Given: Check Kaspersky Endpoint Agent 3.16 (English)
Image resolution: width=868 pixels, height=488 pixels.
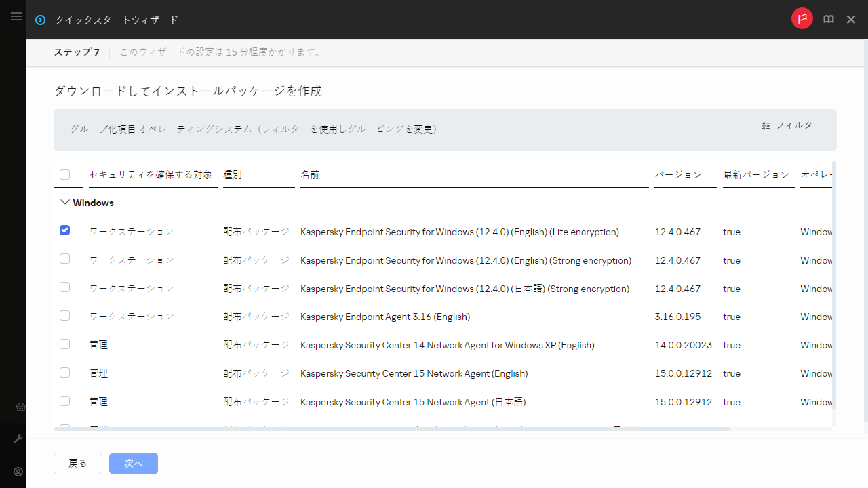Looking at the screenshot, I should point(64,316).
